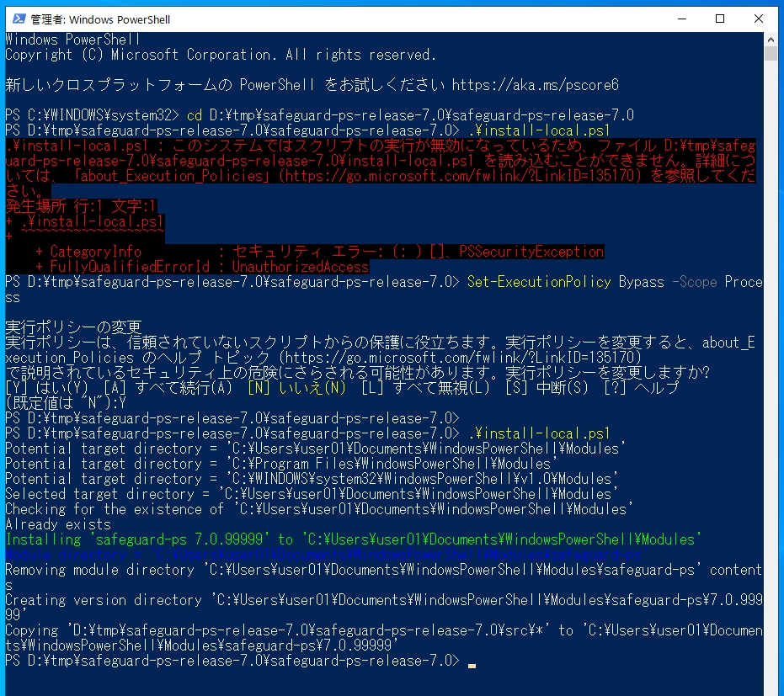Open the PowerShell system menu icon
784x696 pixels.
click(x=19, y=19)
